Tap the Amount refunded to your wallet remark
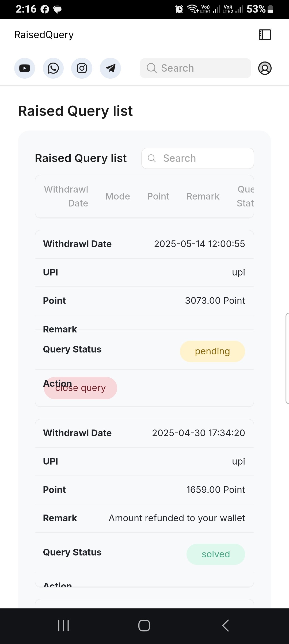 [177, 518]
